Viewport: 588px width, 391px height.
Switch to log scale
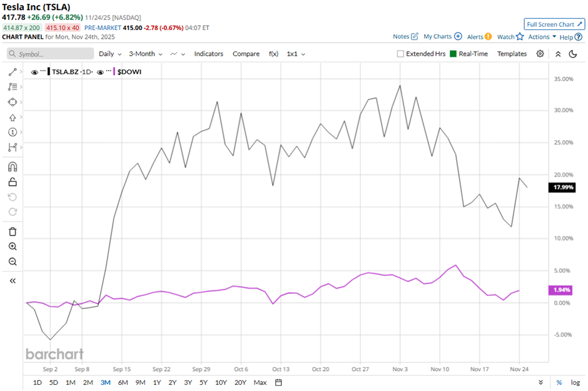click(575, 382)
